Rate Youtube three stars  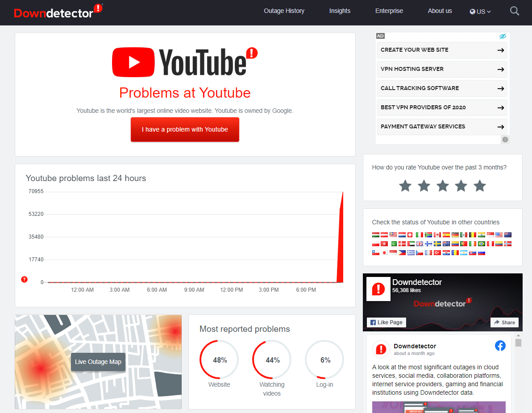pyautogui.click(x=442, y=186)
